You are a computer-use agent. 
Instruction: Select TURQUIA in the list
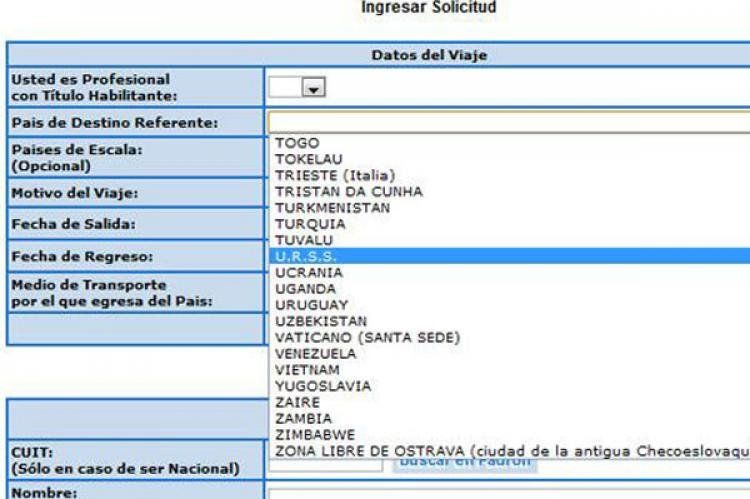tap(510, 224)
